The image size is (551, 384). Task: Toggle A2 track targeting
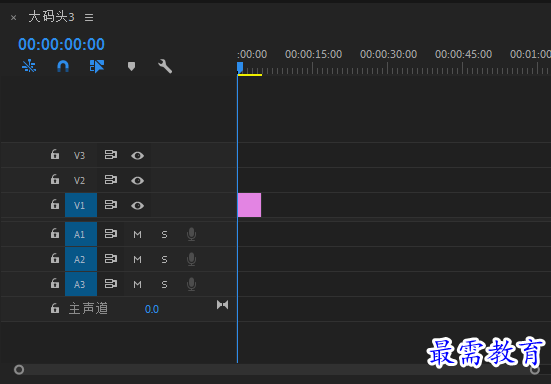click(81, 259)
